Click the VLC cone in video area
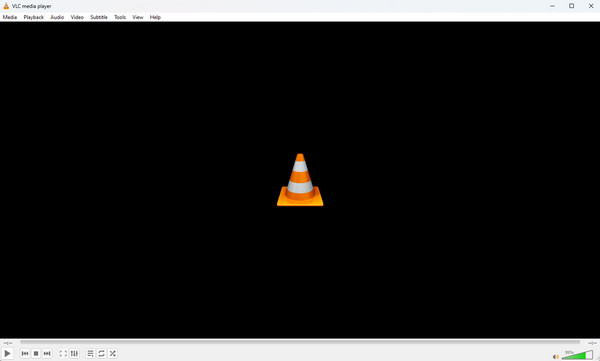600x361 pixels. pyautogui.click(x=300, y=180)
